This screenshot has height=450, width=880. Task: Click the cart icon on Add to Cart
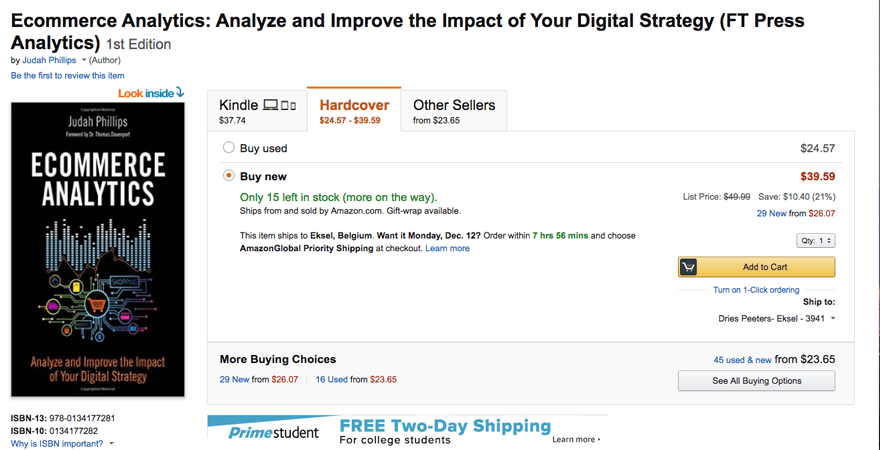pos(688,267)
